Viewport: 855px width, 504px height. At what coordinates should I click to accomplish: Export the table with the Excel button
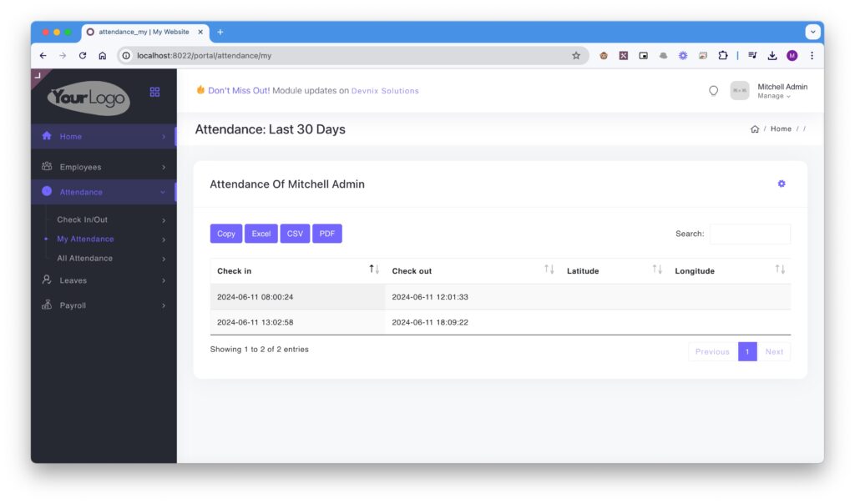pyautogui.click(x=261, y=234)
